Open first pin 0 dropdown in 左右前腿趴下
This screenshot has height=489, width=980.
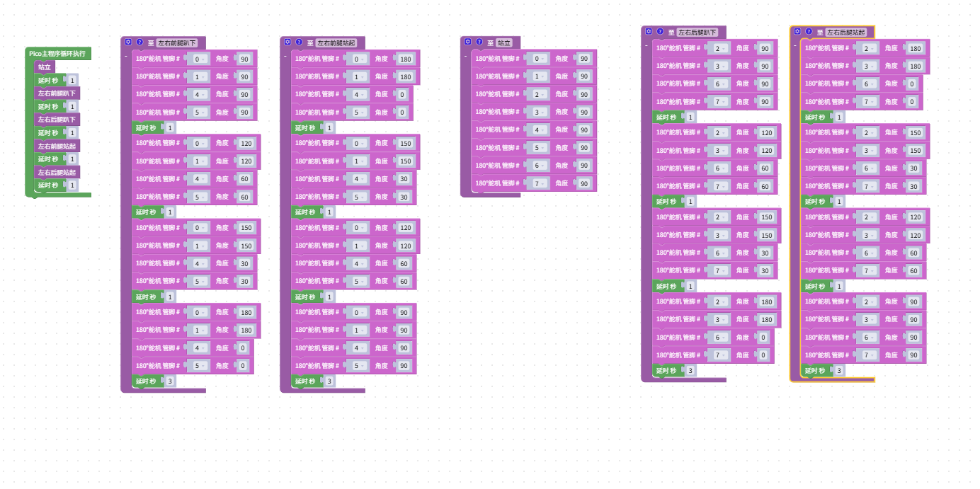tap(199, 59)
